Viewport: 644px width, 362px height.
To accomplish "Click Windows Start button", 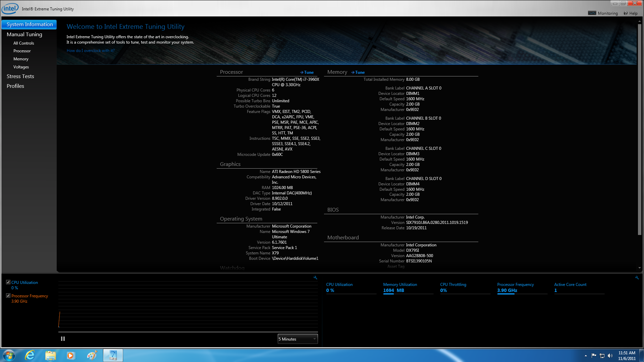I will pos(9,355).
